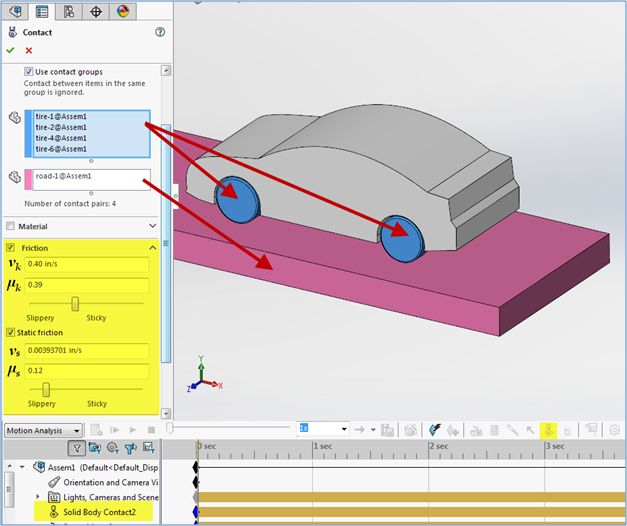The image size is (627, 526).
Task: Click the Add/Update Key icon
Action: pyautogui.click(x=452, y=430)
